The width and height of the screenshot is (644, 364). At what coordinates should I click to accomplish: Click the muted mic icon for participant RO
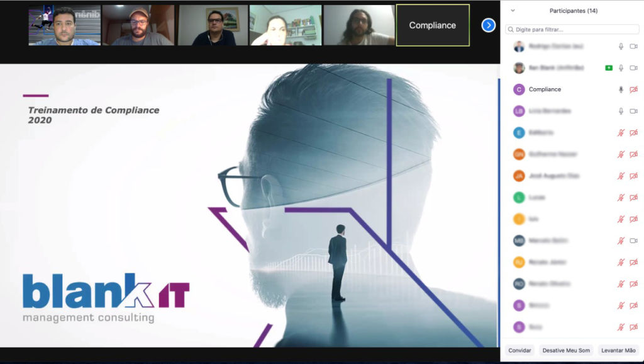pyautogui.click(x=621, y=284)
